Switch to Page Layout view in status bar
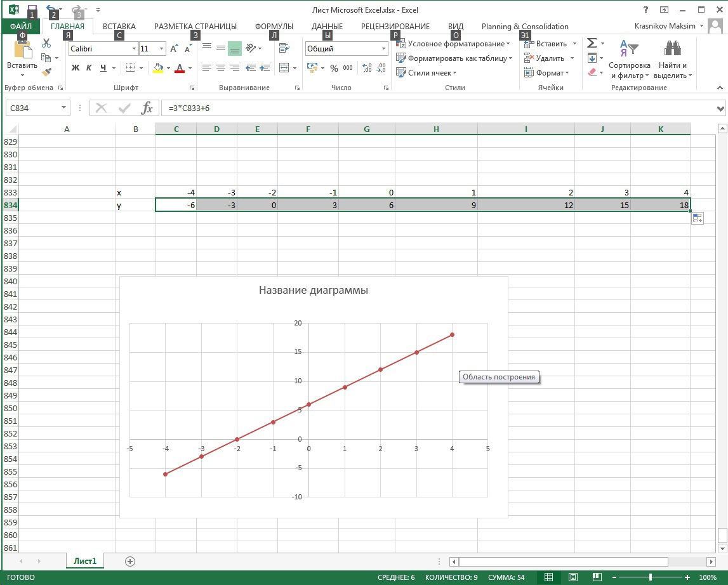Screen dimensions: 728x585 point(573,577)
